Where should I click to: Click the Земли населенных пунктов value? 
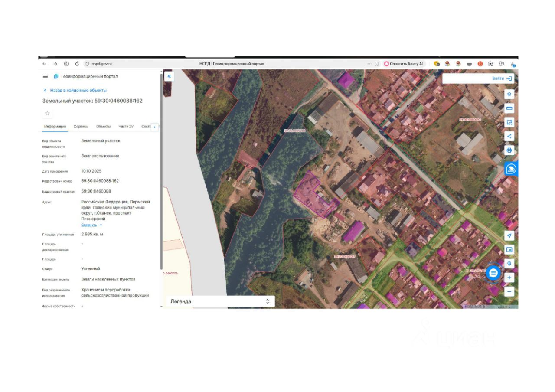pyautogui.click(x=108, y=279)
